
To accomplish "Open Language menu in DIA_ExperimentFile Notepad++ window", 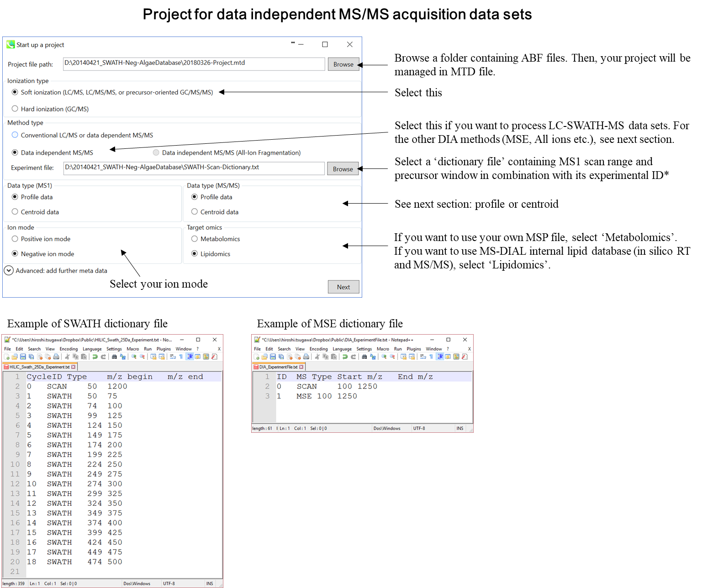I will pos(342,349).
